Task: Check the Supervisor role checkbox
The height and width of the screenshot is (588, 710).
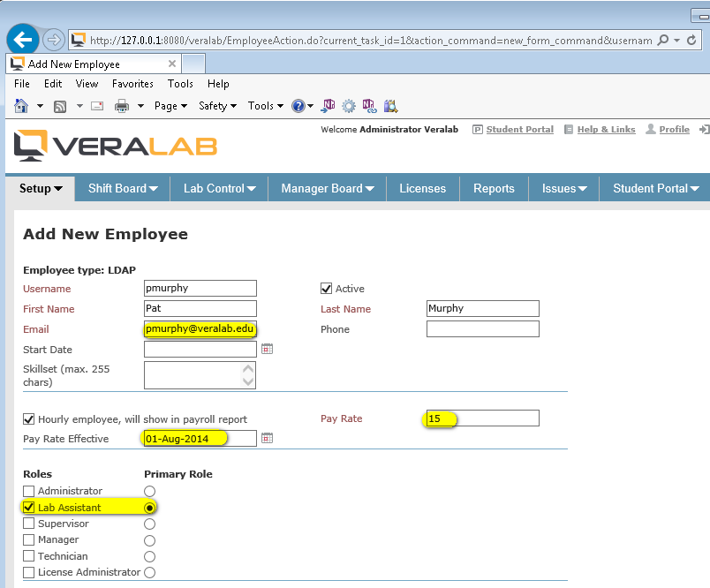Action: tap(28, 524)
